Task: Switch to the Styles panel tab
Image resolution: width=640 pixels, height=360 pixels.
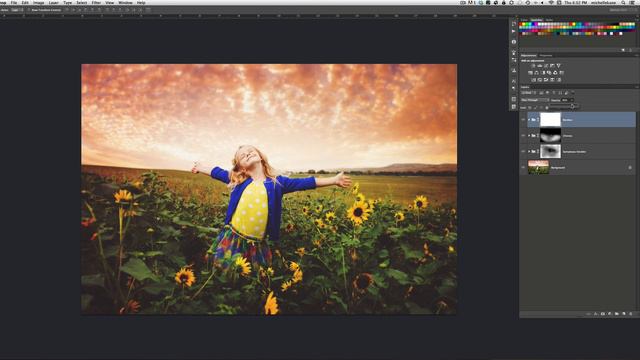Action: tap(549, 20)
